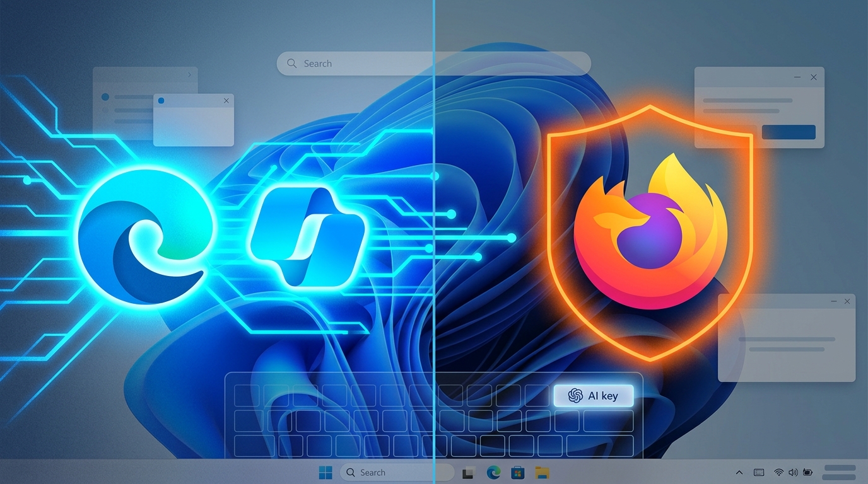Click the battery status tray icon

pyautogui.click(x=807, y=473)
